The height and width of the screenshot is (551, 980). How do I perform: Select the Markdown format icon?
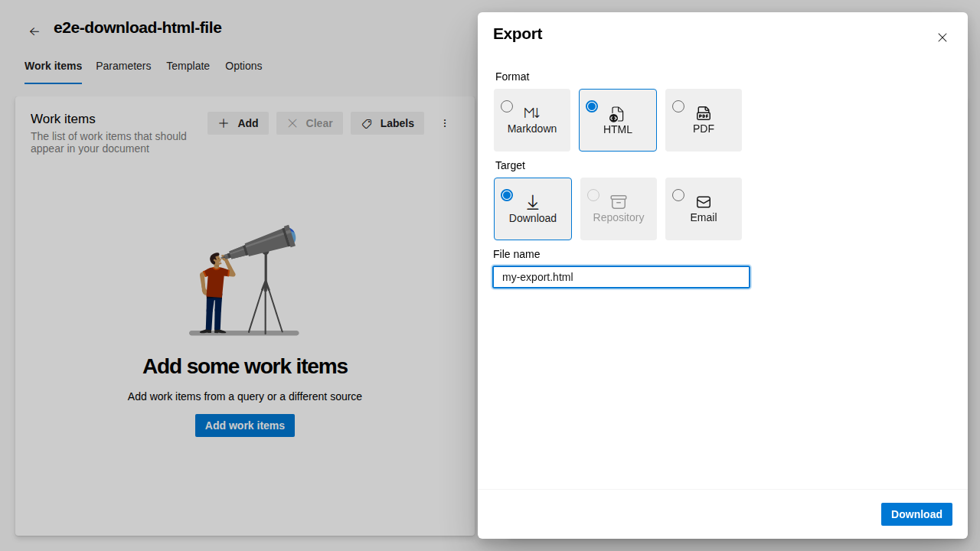coord(531,112)
